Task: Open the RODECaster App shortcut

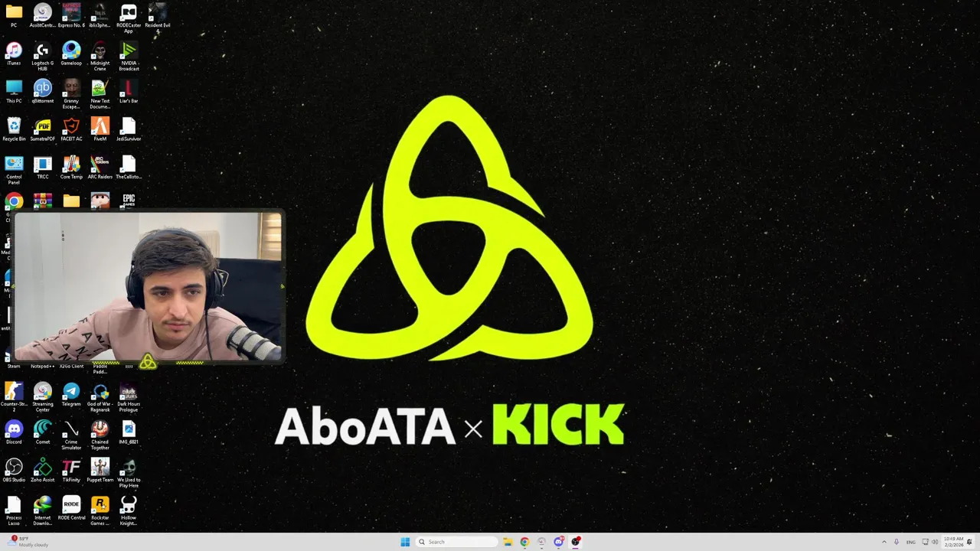Action: point(129,18)
